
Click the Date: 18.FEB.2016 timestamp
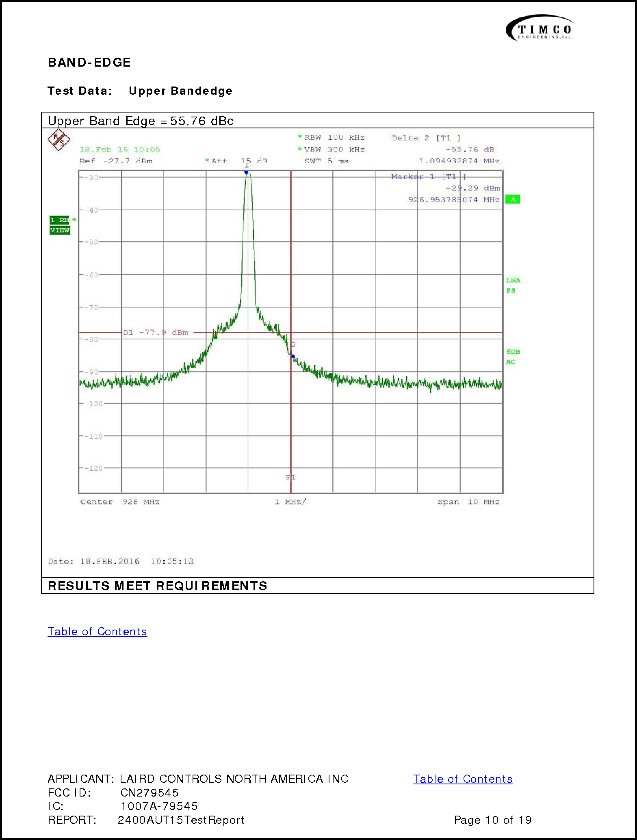pyautogui.click(x=121, y=561)
